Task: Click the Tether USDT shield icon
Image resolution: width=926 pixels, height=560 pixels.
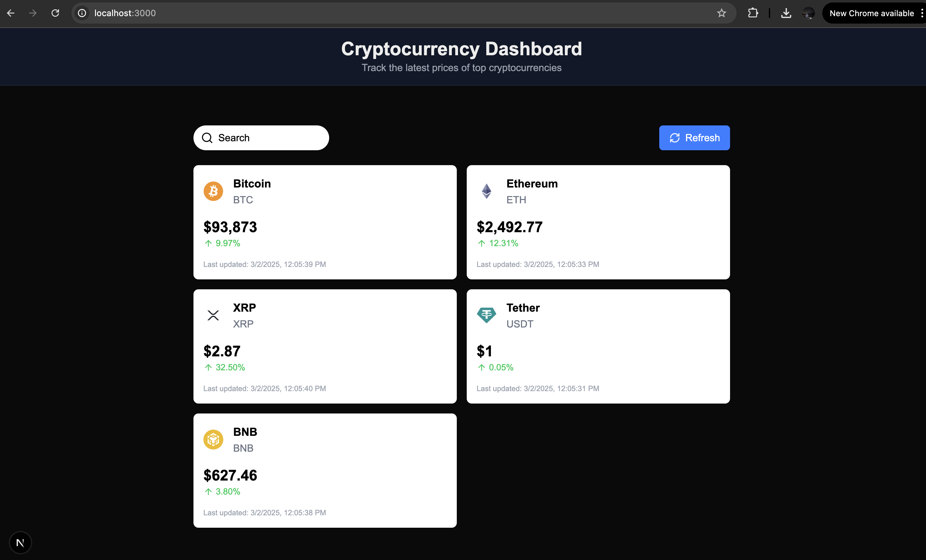Action: [x=487, y=315]
